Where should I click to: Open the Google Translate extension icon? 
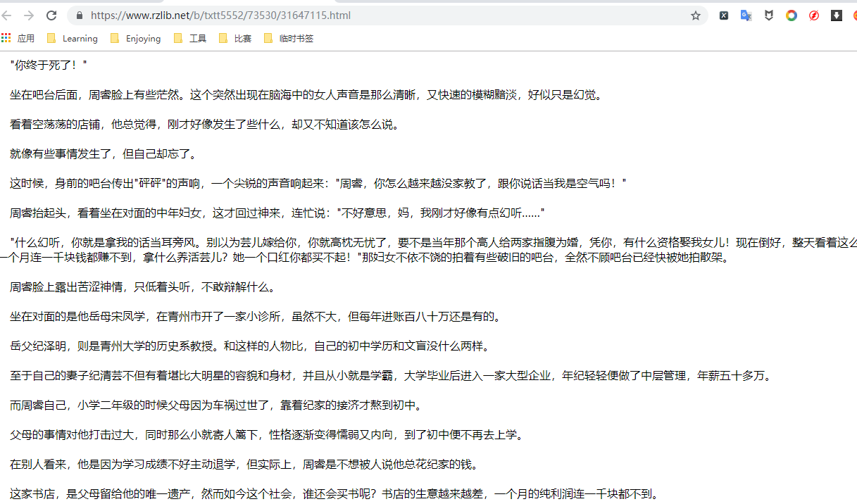click(746, 15)
